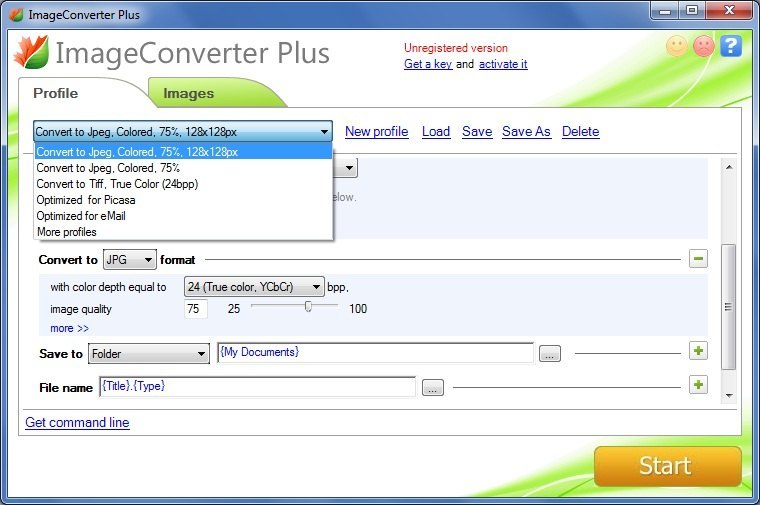Open help with the blue question mark icon
760x505 pixels.
[731, 46]
